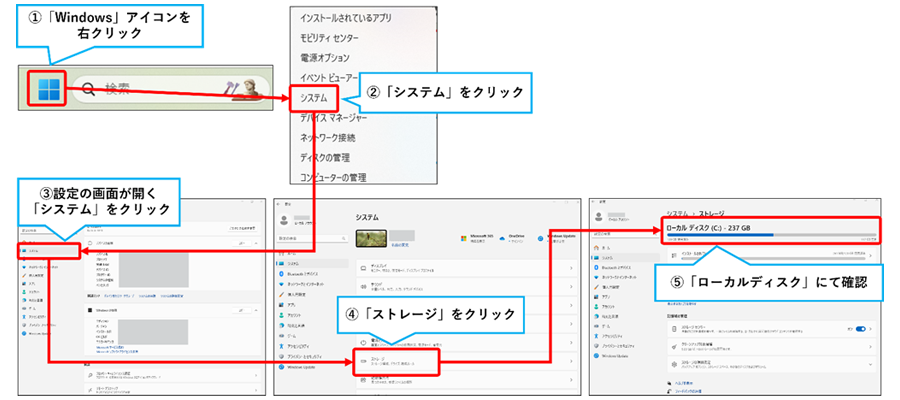Select システム in the left About window sidebar
The image size is (900, 400).
49,251
